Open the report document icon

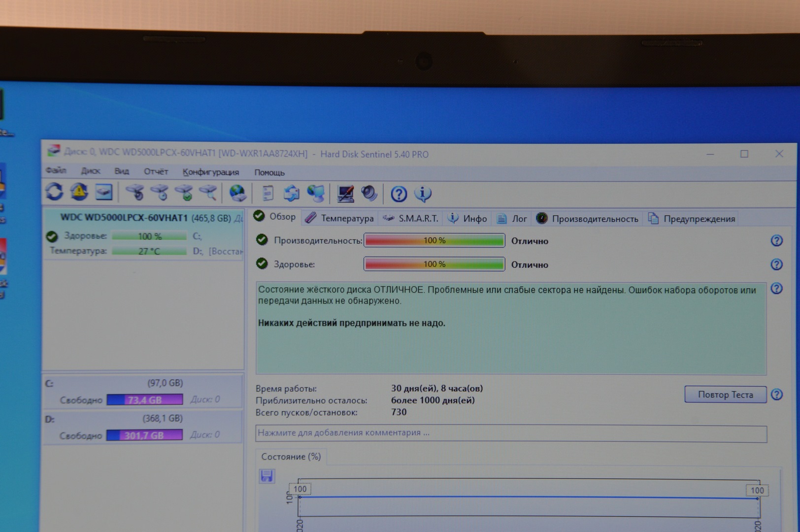coord(267,193)
